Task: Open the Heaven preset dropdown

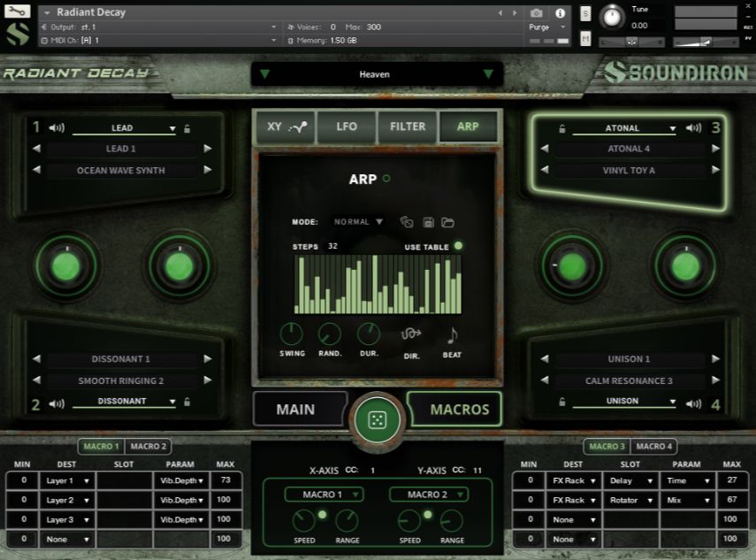Action: coord(375,74)
